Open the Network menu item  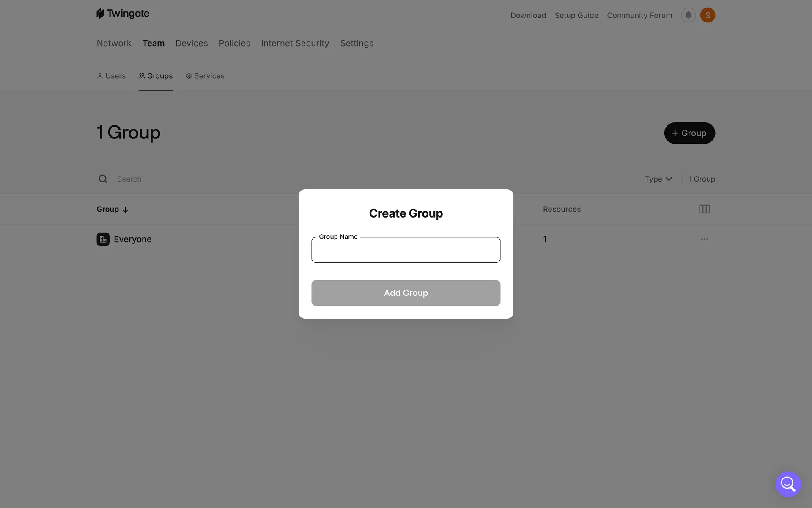click(114, 43)
